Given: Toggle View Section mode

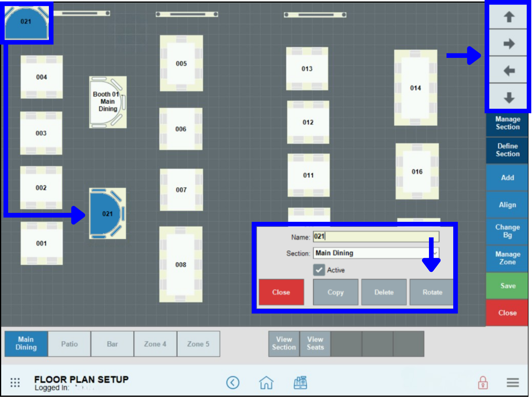Looking at the screenshot, I should pos(284,344).
